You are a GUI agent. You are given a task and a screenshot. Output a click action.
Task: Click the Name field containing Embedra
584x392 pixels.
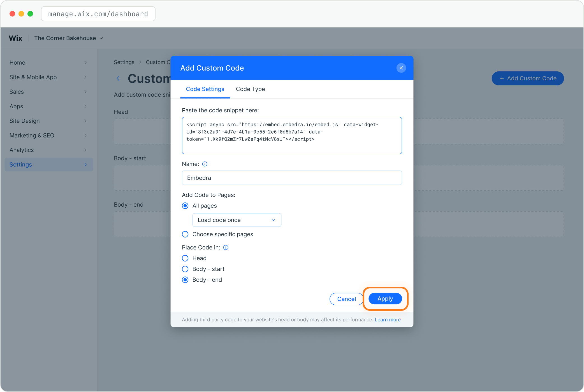292,178
